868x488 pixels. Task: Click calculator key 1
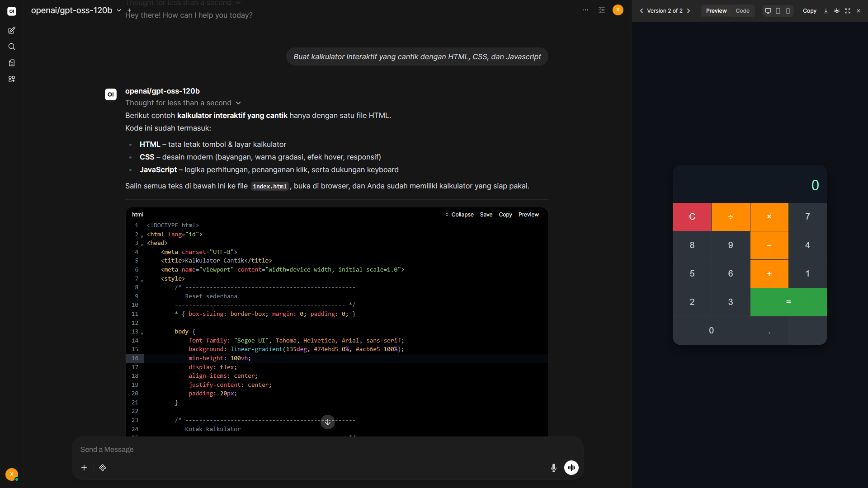[808, 274]
